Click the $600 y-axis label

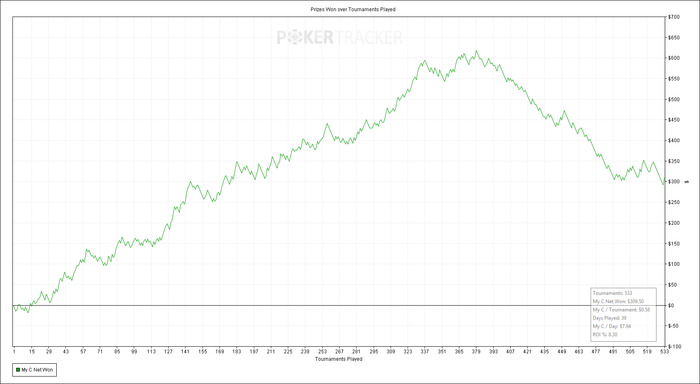(x=674, y=58)
